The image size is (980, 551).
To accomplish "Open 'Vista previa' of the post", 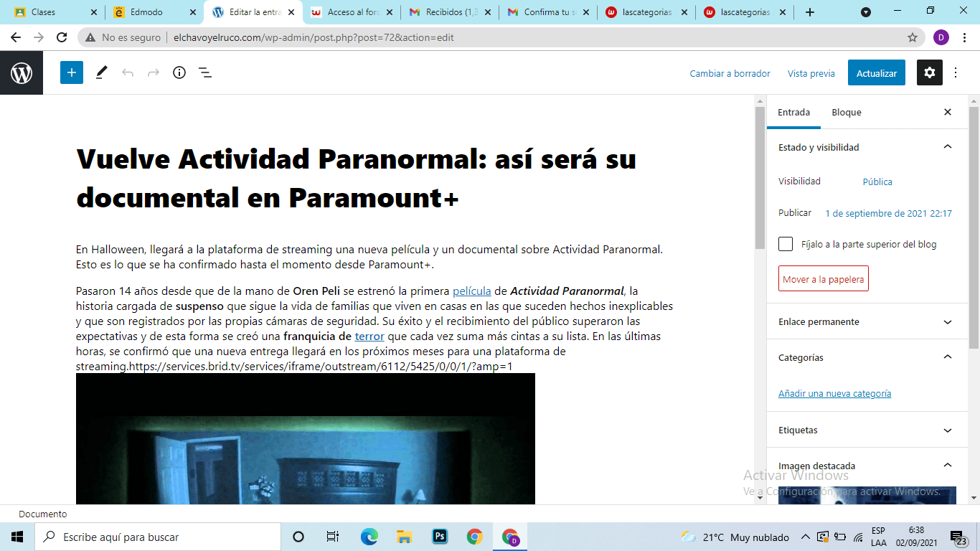I will click(x=811, y=73).
